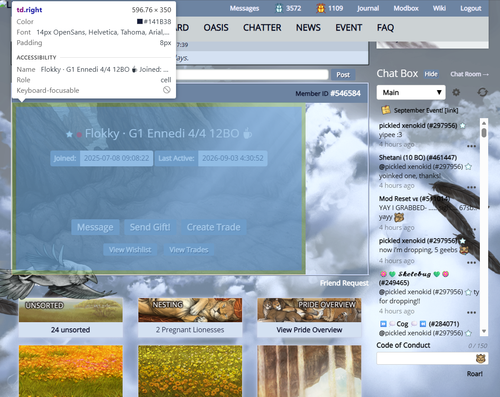The image size is (500, 397).
Task: Open the UNSORTED cave banner
Action: [x=71, y=310]
